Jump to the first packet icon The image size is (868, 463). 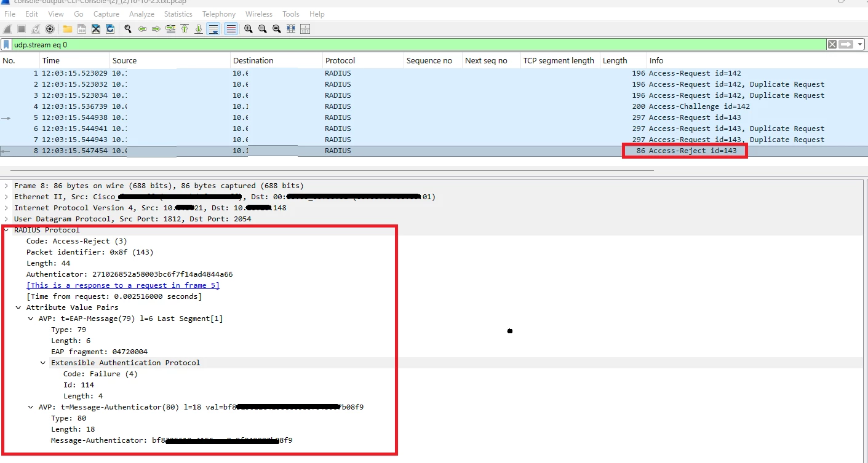point(185,29)
